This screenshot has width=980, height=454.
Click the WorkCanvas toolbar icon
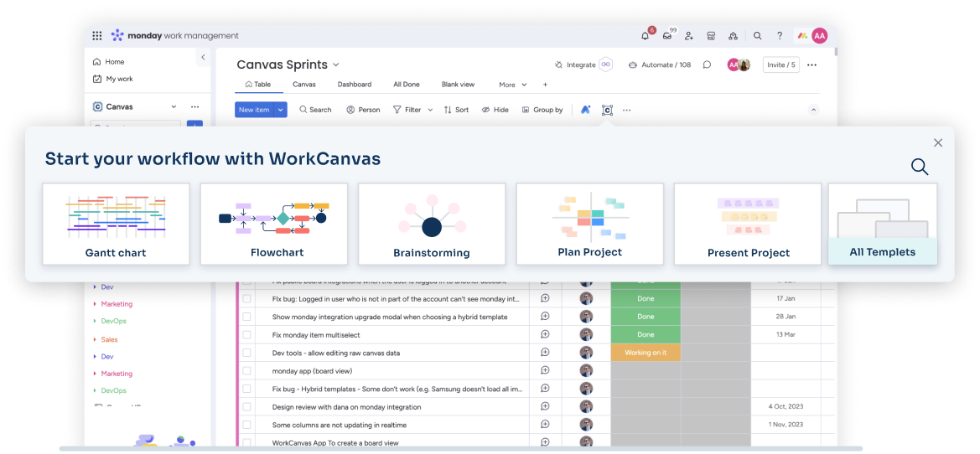[x=607, y=110]
